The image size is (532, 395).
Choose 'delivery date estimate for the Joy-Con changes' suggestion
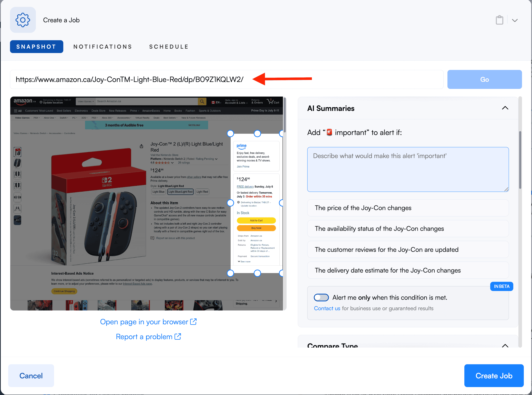408,270
